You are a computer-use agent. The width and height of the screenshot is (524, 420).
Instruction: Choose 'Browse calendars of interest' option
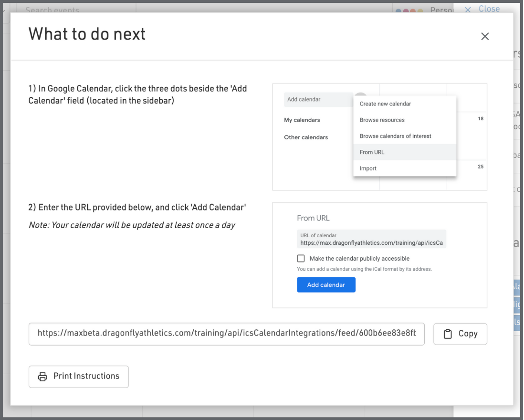[x=396, y=136]
